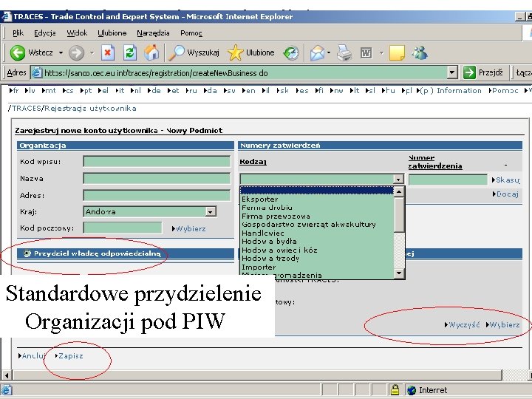
Task: Click the IE logo in title bar
Action: 7,16
